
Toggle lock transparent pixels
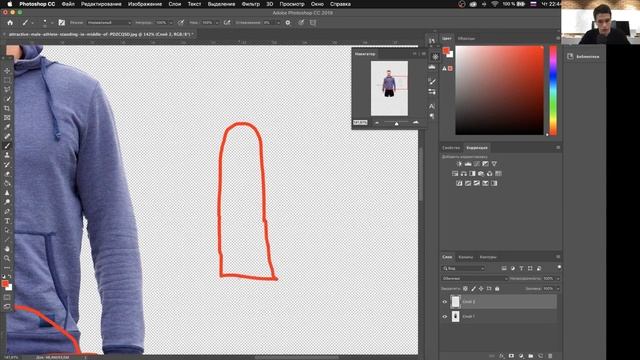coord(465,289)
